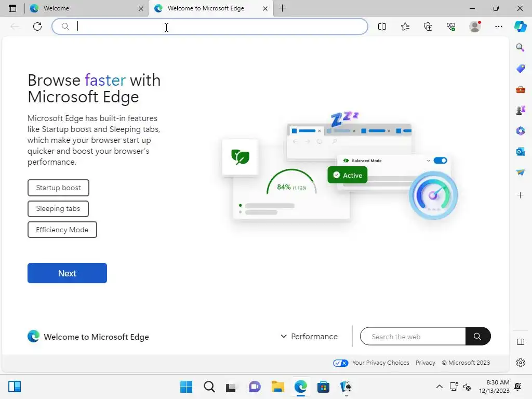This screenshot has width=532, height=399.
Task: Open a new tab with plus button
Action: 282,8
